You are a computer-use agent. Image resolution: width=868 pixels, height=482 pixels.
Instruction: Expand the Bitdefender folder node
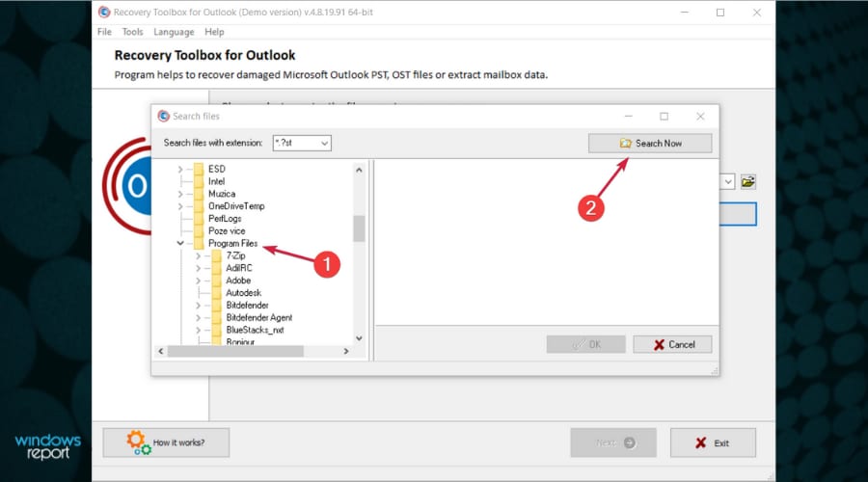pos(198,305)
